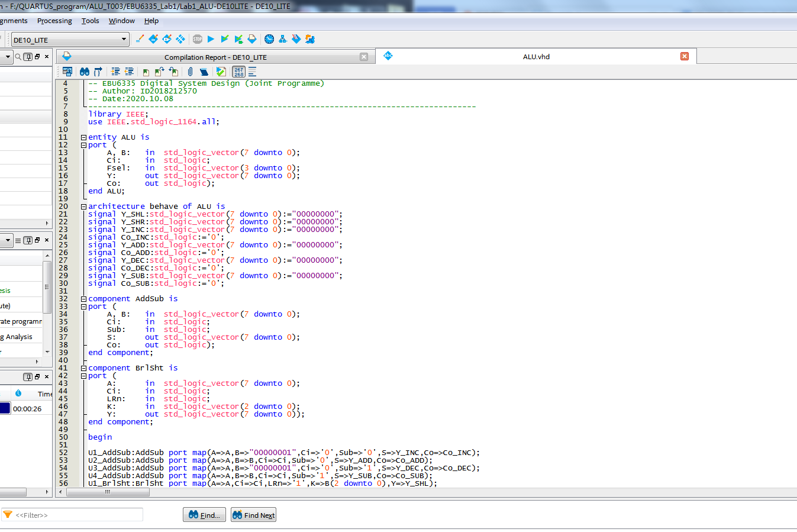797x532 pixels.
Task: Click the 'begin' keyword on line 50
Action: (100, 437)
